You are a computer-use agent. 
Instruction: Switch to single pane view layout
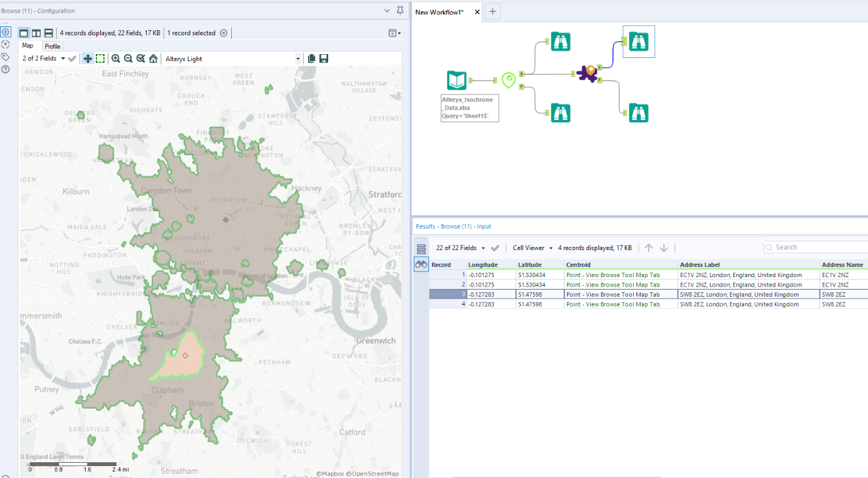click(x=24, y=33)
